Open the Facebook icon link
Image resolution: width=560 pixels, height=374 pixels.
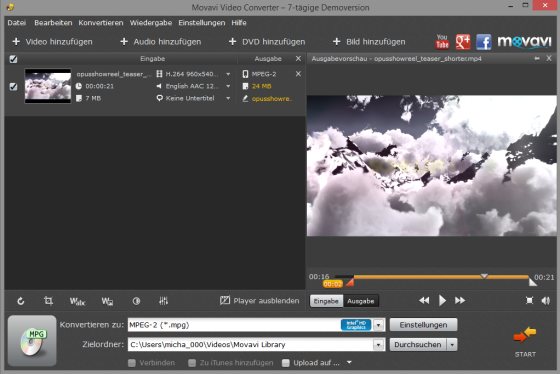(x=484, y=42)
